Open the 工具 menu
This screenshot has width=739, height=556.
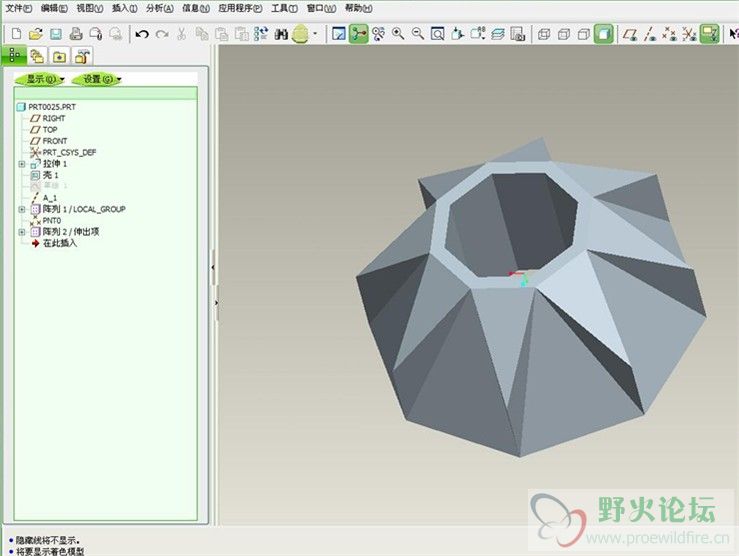click(x=284, y=8)
